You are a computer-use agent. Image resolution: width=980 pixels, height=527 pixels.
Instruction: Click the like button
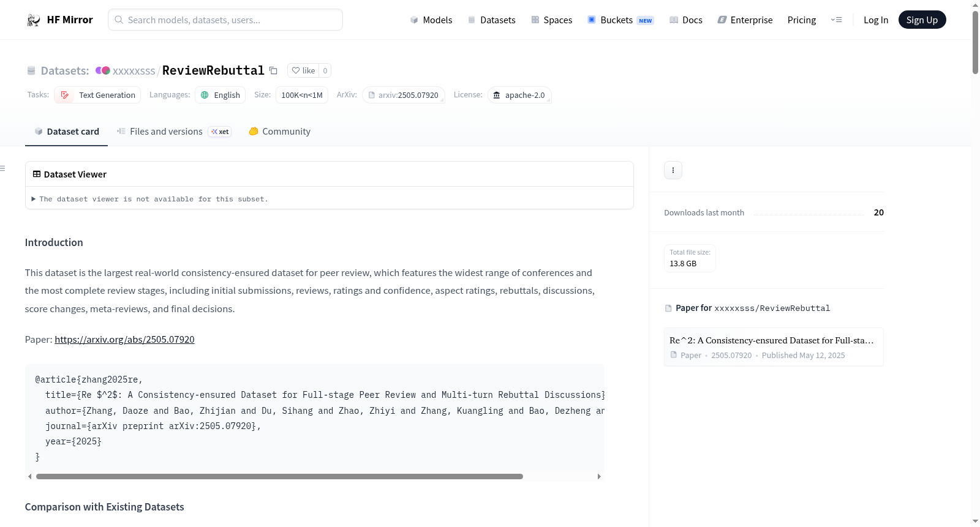[303, 71]
